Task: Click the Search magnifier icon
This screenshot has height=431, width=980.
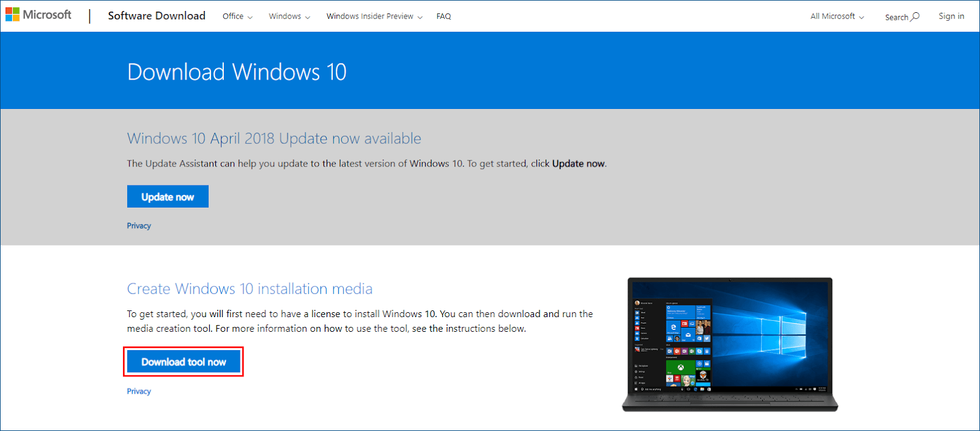Action: [x=915, y=17]
